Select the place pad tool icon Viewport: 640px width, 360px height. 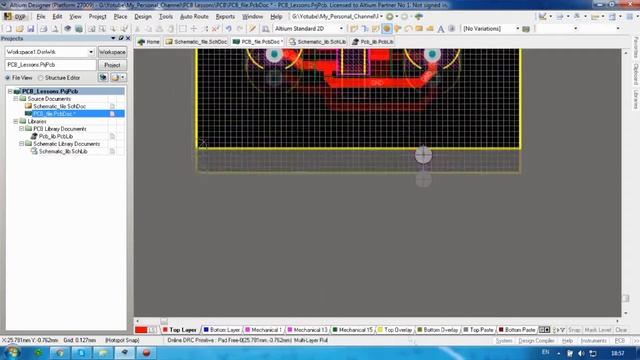tap(387, 29)
